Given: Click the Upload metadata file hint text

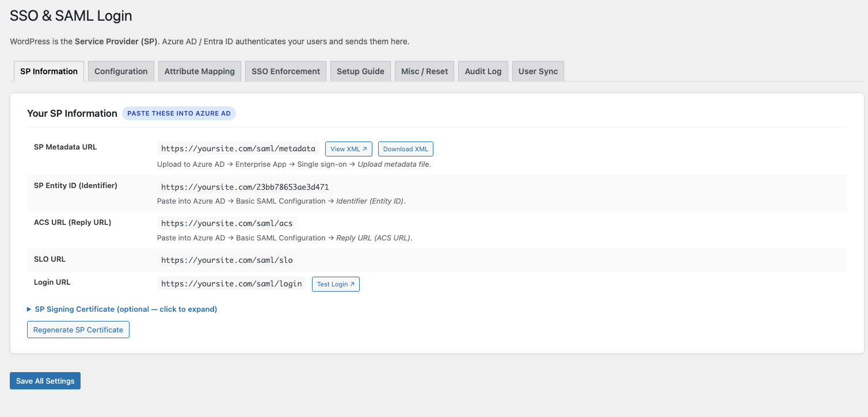Looking at the screenshot, I should (394, 164).
